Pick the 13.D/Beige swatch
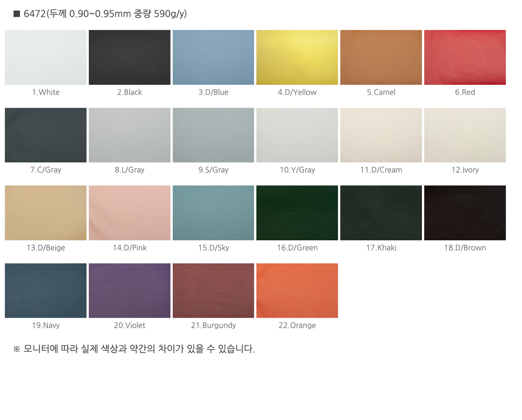 (46, 213)
